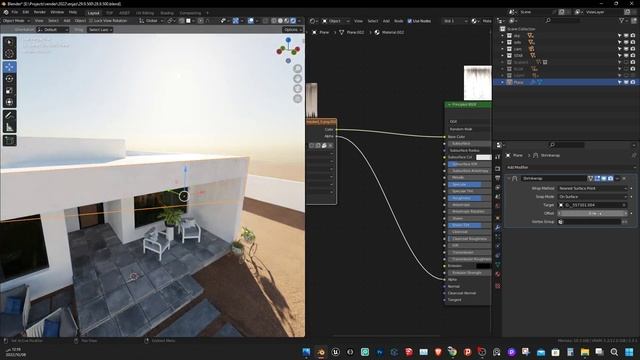Toggle camera view from viewport gizmo
Screen dimensions: 640x360
[298, 89]
